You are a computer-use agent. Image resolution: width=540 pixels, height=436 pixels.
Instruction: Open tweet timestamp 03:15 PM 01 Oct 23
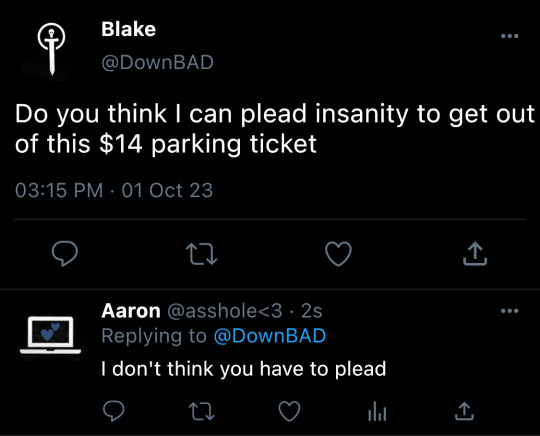[x=114, y=190]
